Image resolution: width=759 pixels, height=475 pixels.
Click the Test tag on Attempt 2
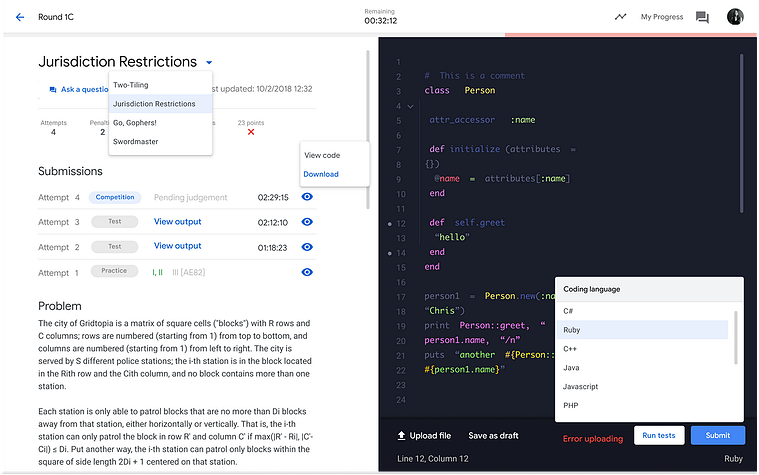[115, 246]
